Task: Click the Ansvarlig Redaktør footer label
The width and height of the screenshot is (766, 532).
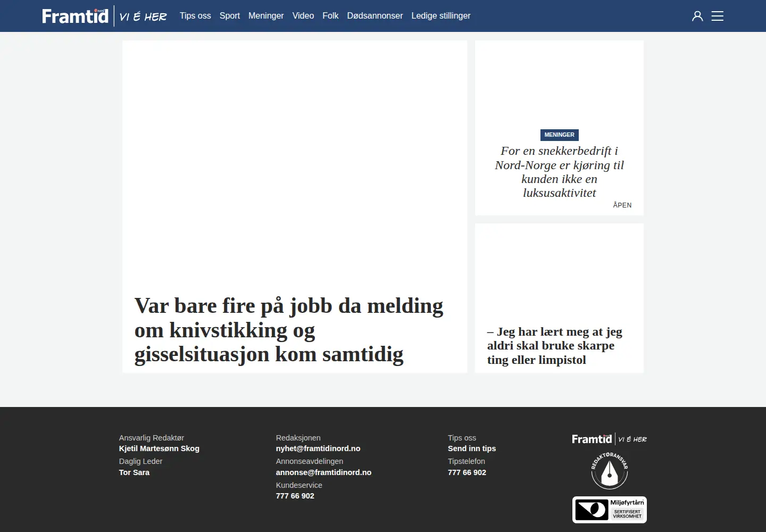Action: point(152,438)
